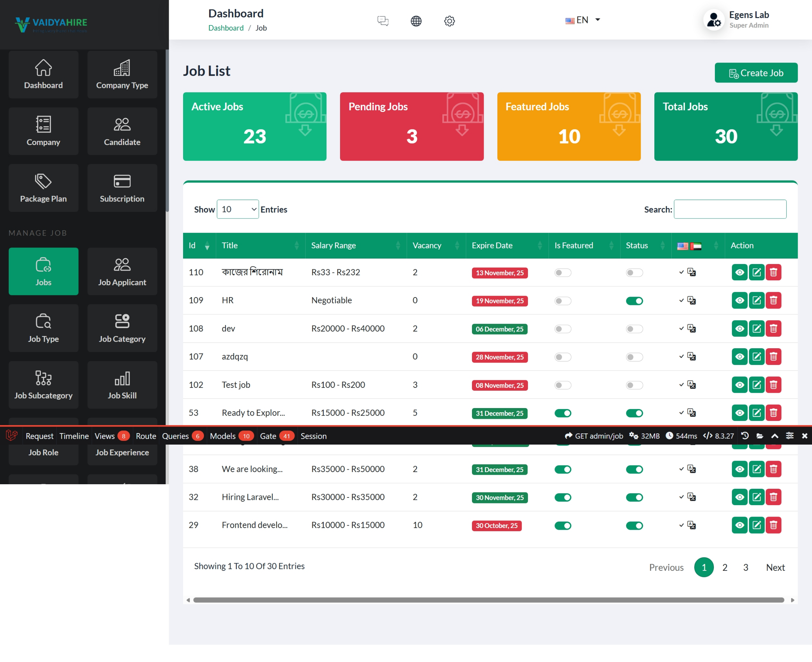Image resolution: width=812 pixels, height=662 pixels.
Task: Open Queries tab in debugbar
Action: (x=175, y=436)
